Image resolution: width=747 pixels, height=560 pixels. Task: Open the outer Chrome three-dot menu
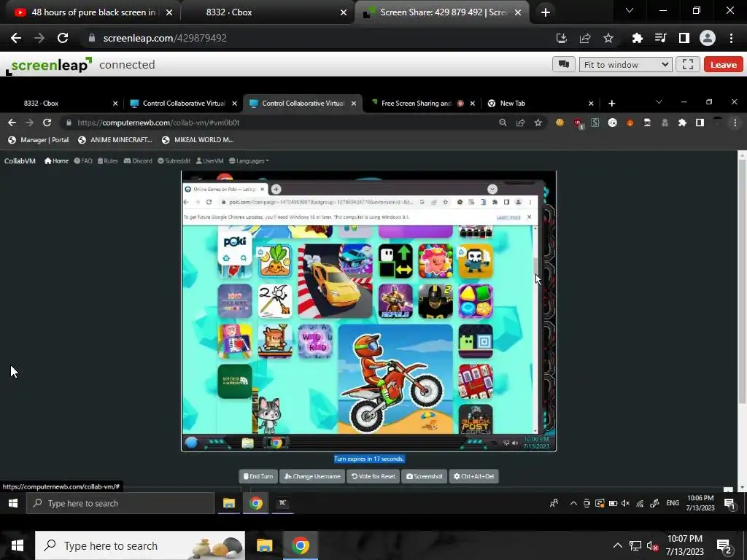[x=731, y=38]
